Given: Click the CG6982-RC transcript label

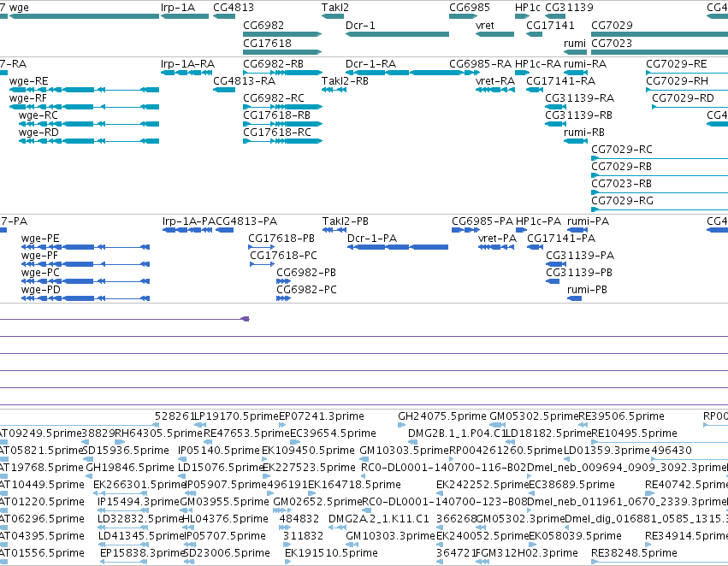Looking at the screenshot, I should [x=274, y=97].
